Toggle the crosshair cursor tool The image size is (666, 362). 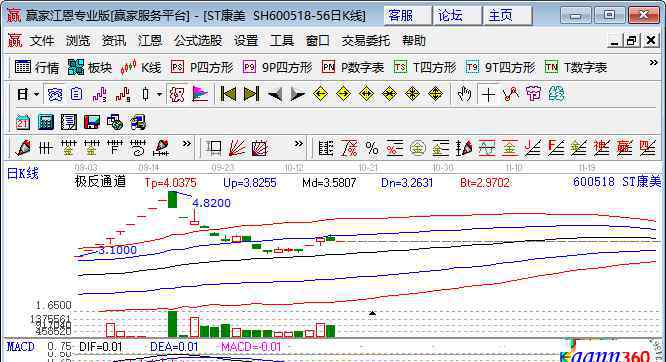coord(488,94)
